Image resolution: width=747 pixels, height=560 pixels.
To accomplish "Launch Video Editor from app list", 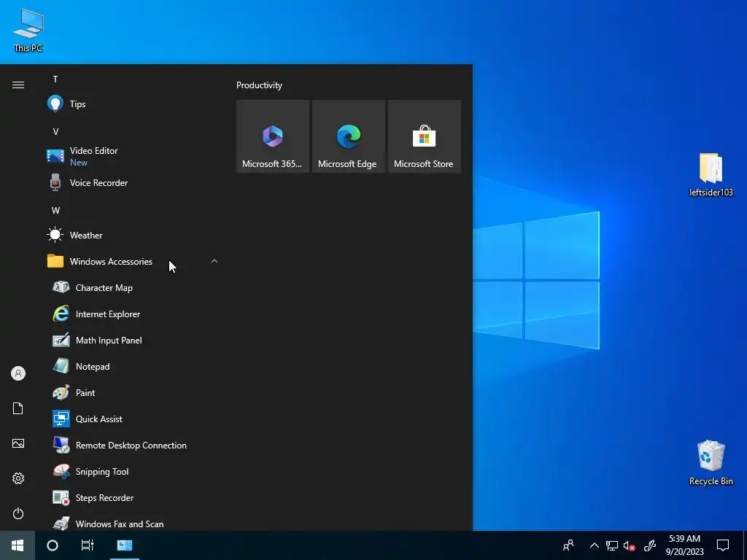I will click(x=132, y=156).
